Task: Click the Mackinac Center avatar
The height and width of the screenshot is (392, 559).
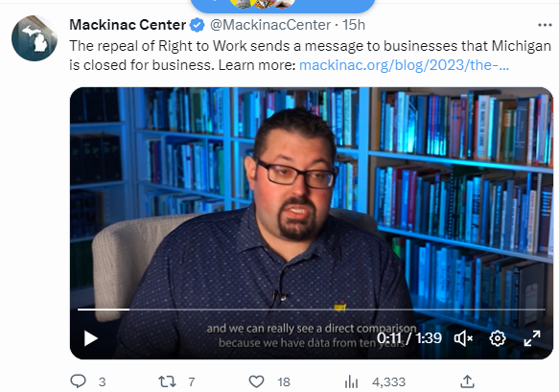Action: 35,38
